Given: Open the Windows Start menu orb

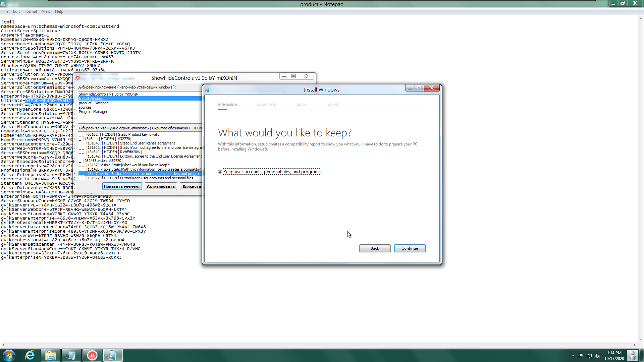Looking at the screenshot, I should [x=9, y=355].
